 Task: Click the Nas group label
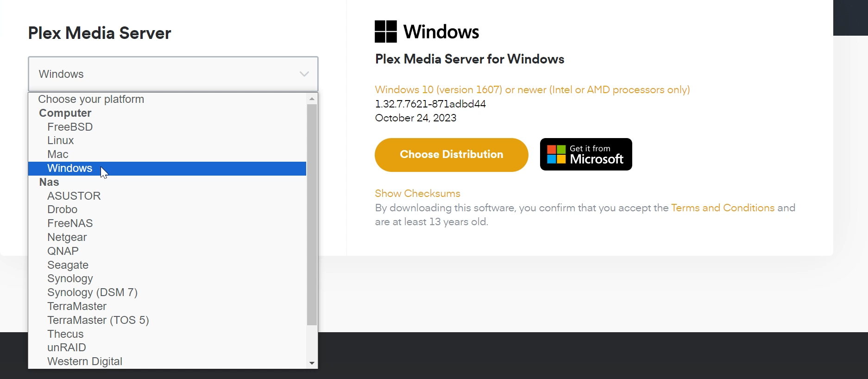(49, 182)
